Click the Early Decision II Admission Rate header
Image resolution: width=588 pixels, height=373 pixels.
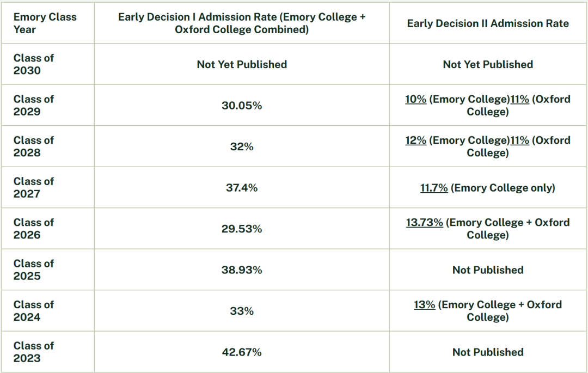tap(488, 23)
